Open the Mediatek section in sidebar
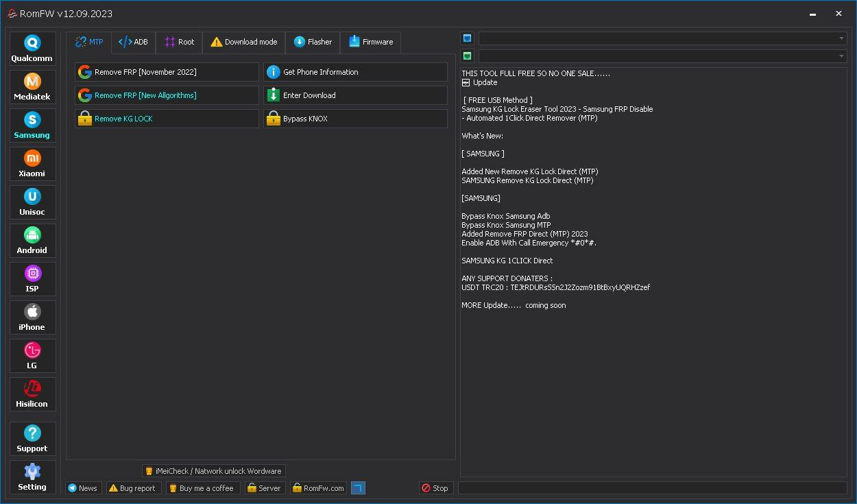857x504 pixels. (32, 87)
